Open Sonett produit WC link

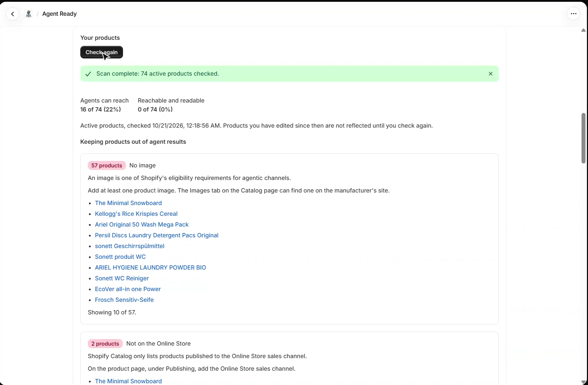[120, 257]
